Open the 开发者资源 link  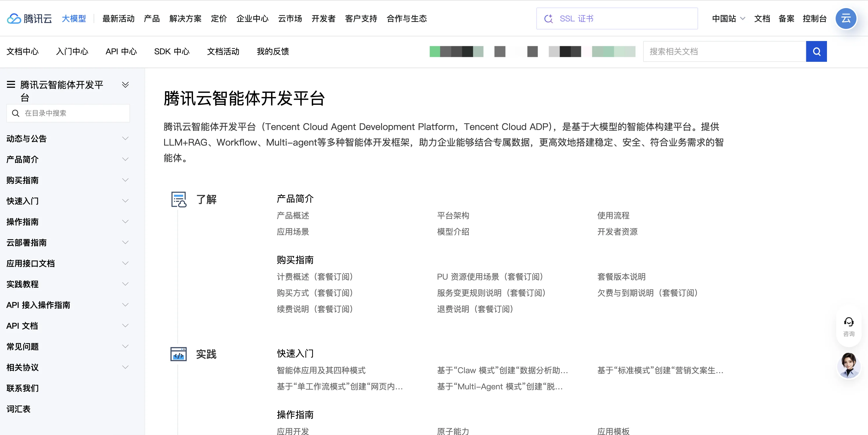point(617,232)
